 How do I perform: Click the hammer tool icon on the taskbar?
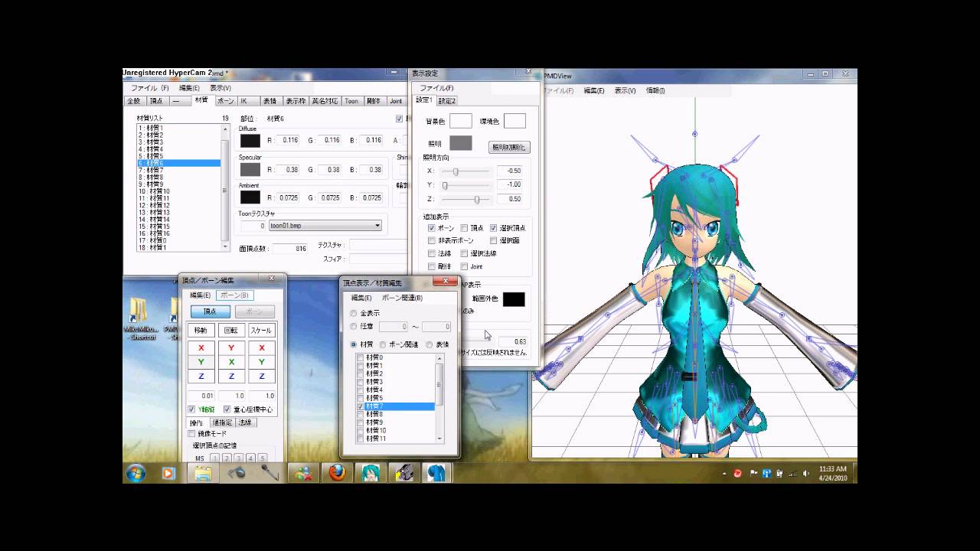click(237, 473)
